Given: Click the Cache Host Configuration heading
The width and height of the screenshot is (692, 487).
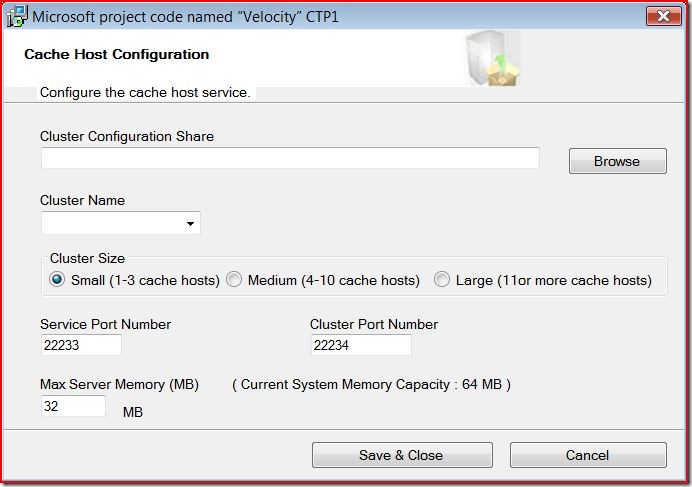Looking at the screenshot, I should [117, 54].
